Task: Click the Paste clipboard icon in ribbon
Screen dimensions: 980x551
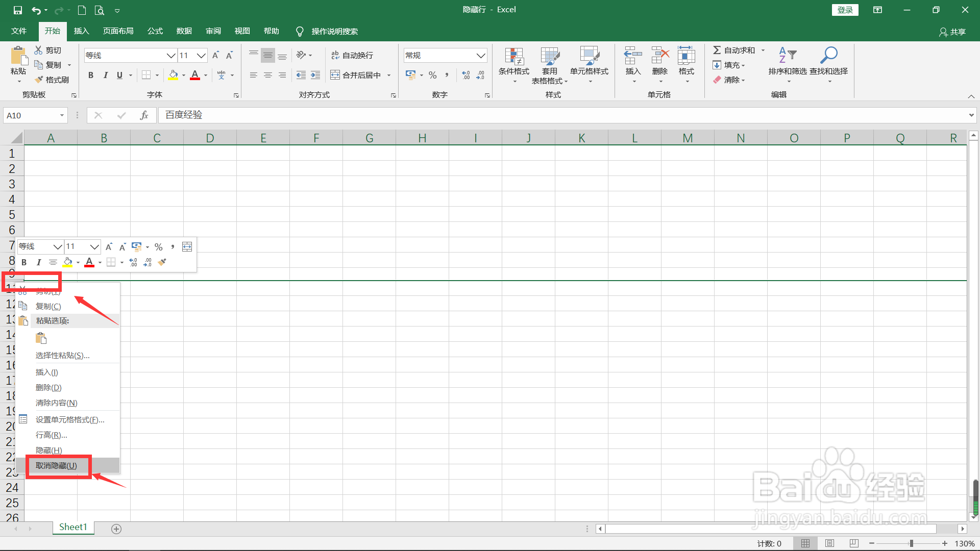Action: pos(18,56)
